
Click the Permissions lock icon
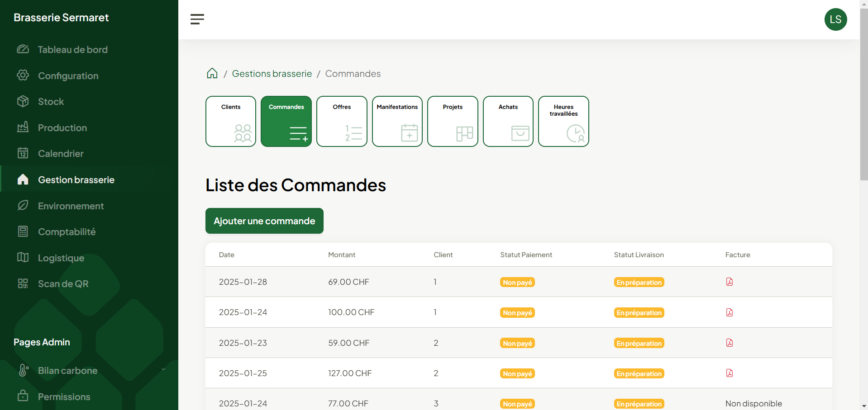tap(23, 396)
